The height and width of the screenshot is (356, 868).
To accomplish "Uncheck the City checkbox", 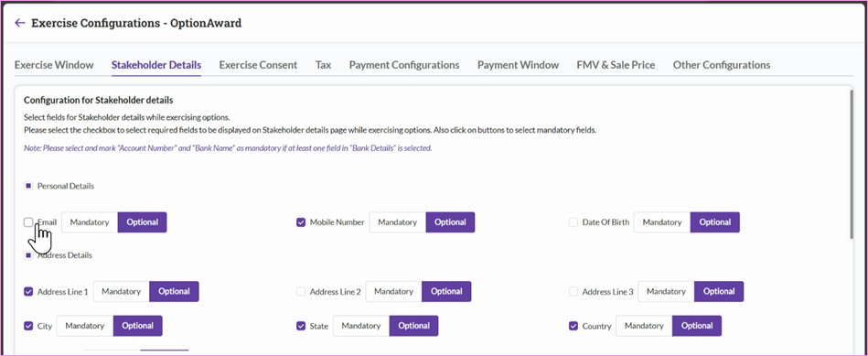I will click(28, 326).
